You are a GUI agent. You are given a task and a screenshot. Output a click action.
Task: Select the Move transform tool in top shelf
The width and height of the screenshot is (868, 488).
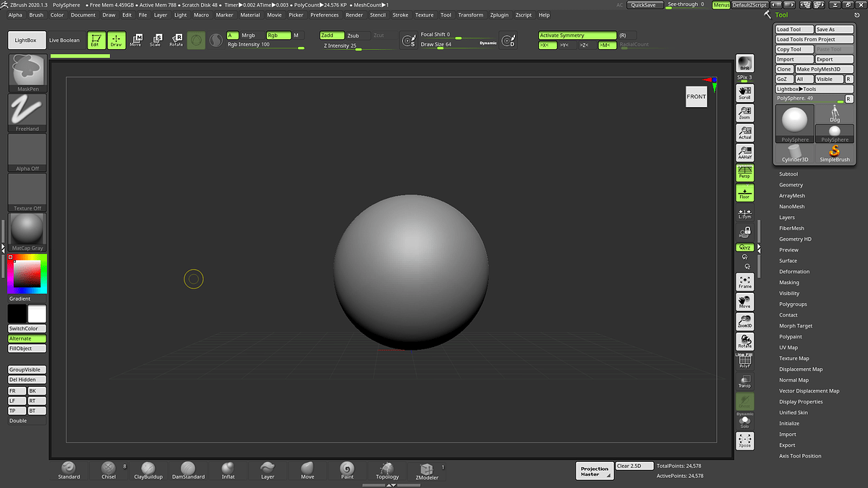pos(136,40)
